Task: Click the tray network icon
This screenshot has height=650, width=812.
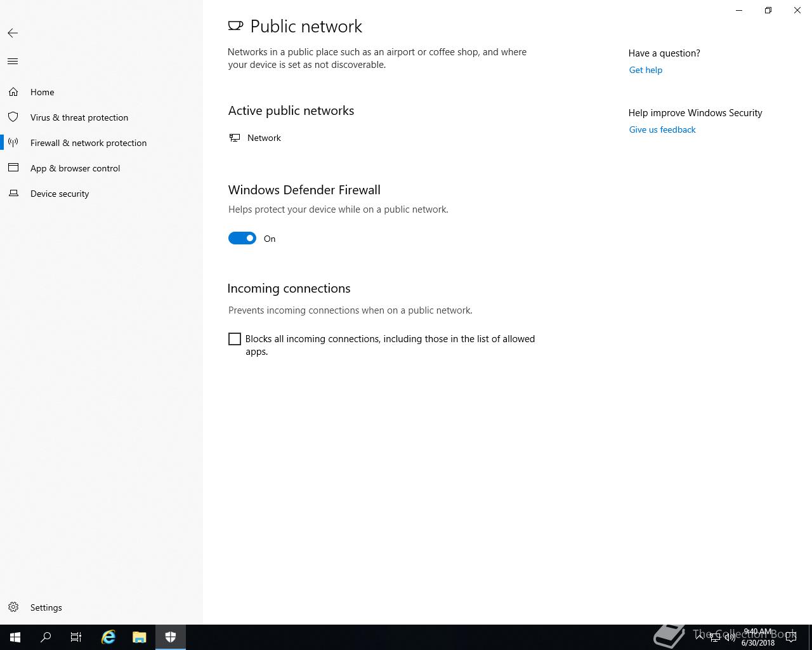Action: point(714,637)
